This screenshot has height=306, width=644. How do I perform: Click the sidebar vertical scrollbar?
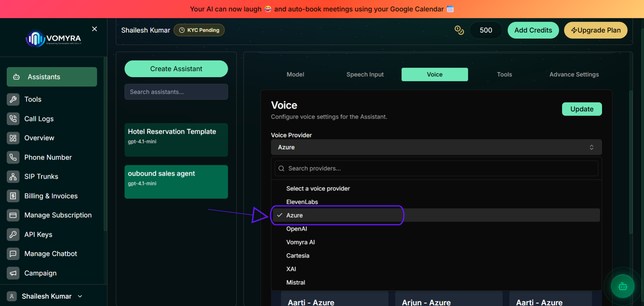pos(105,144)
